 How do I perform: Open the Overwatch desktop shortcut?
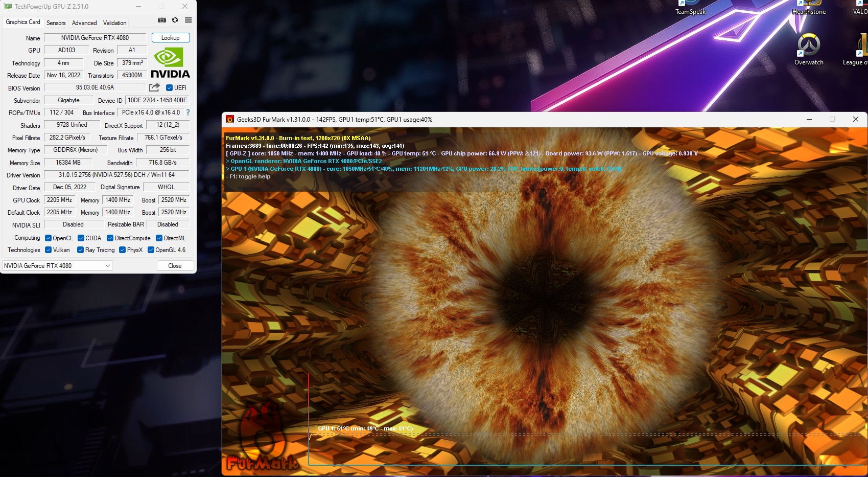point(809,49)
